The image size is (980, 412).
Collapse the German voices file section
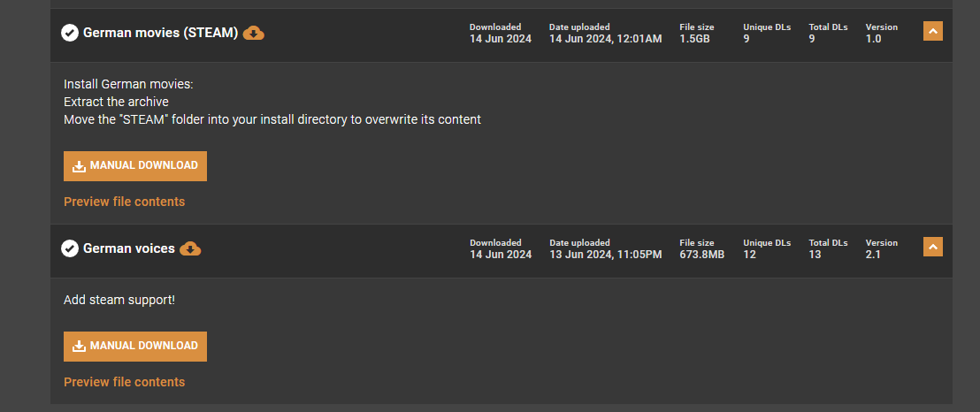click(x=932, y=247)
